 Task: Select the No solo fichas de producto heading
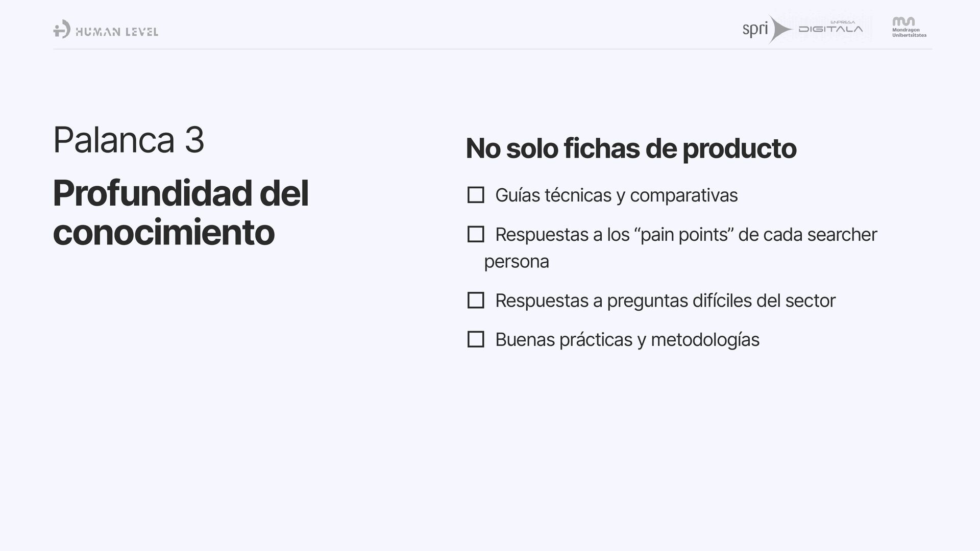click(x=631, y=148)
